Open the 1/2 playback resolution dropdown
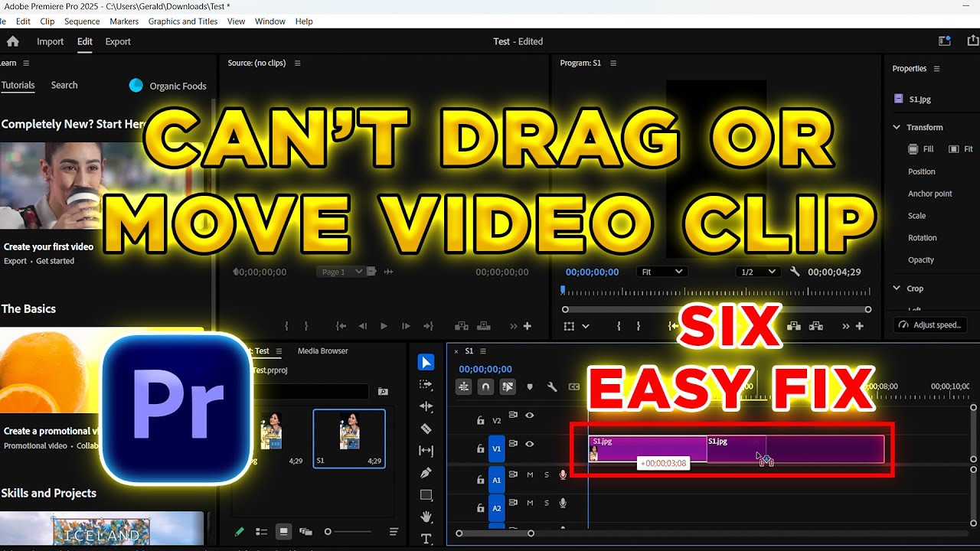 click(x=758, y=272)
